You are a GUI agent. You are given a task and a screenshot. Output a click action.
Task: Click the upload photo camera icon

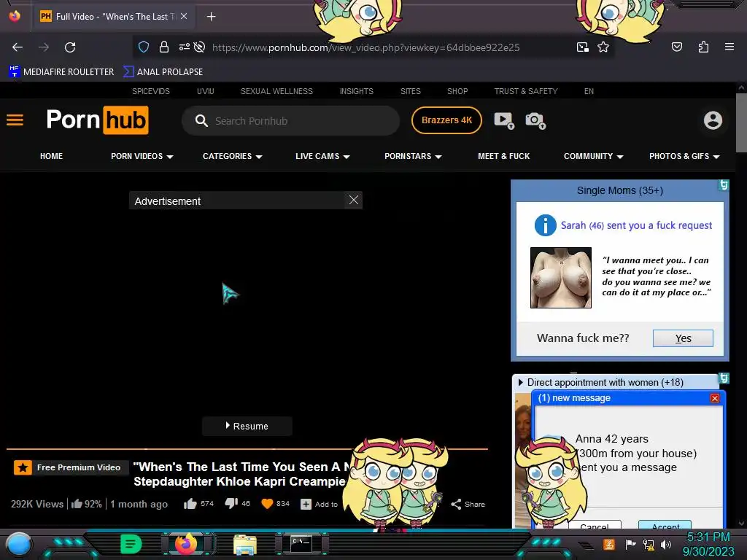[x=535, y=120]
